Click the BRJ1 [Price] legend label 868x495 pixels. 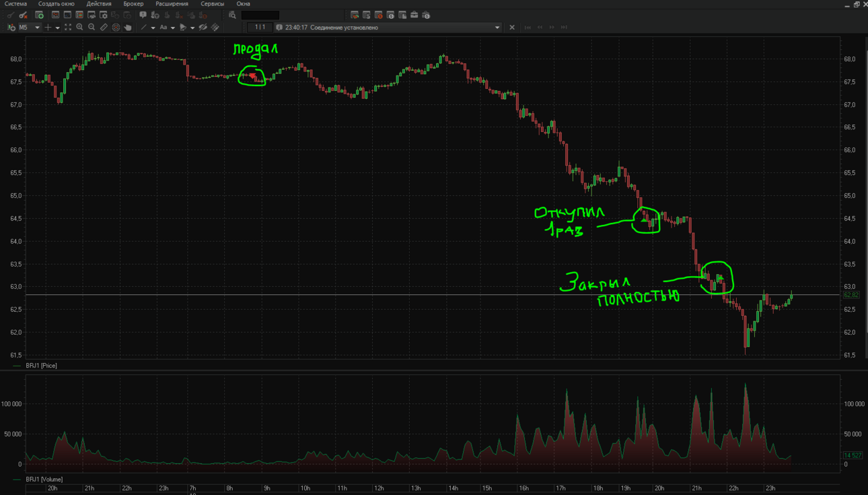[x=41, y=366]
